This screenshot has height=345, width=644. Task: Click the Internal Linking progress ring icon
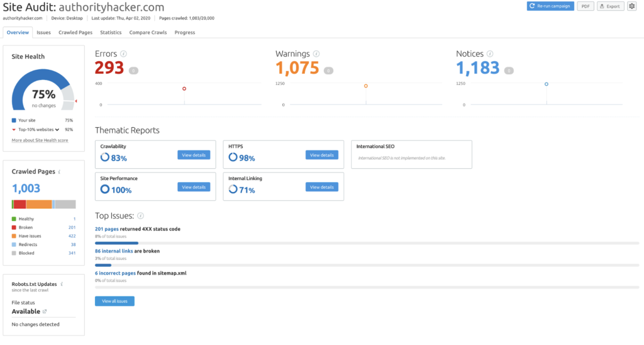[x=233, y=189]
